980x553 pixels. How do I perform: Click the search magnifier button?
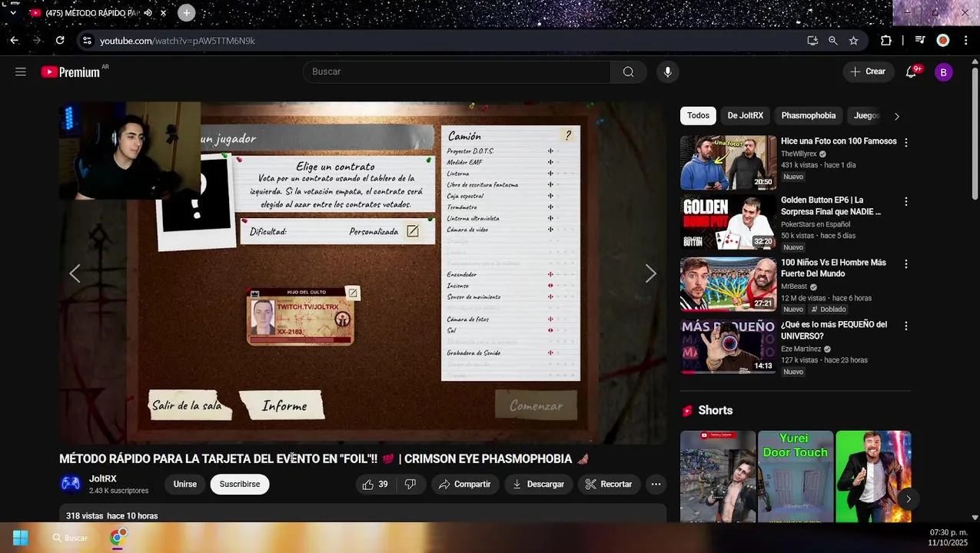click(629, 71)
